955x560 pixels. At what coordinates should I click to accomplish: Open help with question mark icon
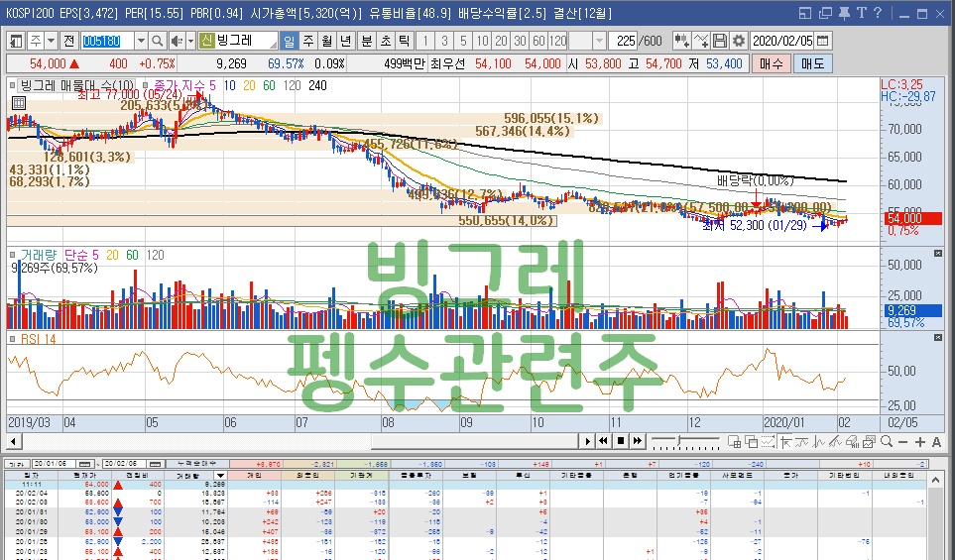878,13
